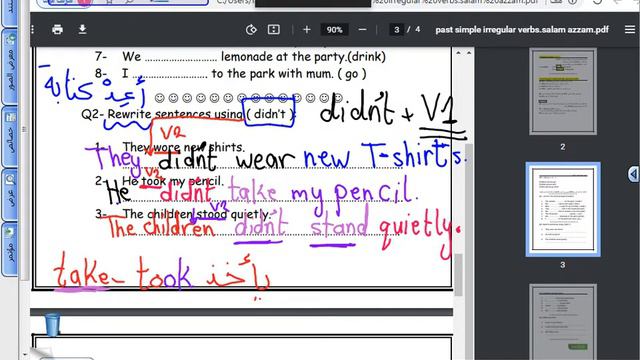The image size is (640, 360).
Task: Click the PDF file name title
Action: [x=522, y=29]
